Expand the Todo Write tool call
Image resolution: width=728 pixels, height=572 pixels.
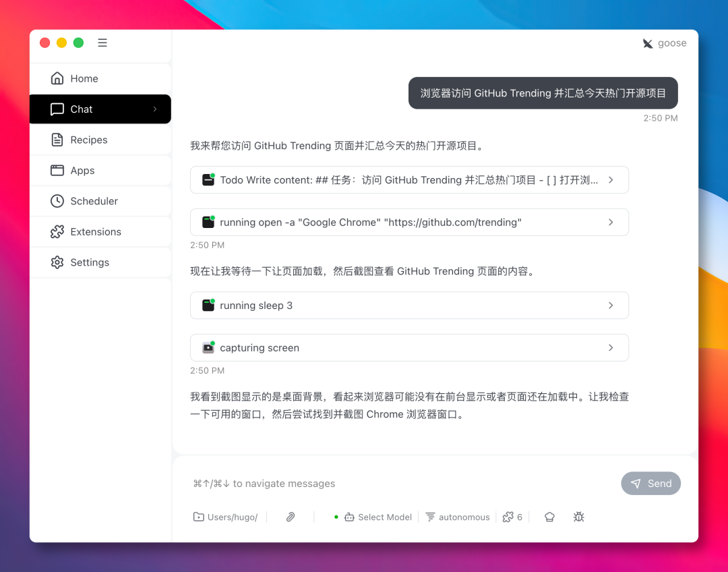(x=409, y=180)
